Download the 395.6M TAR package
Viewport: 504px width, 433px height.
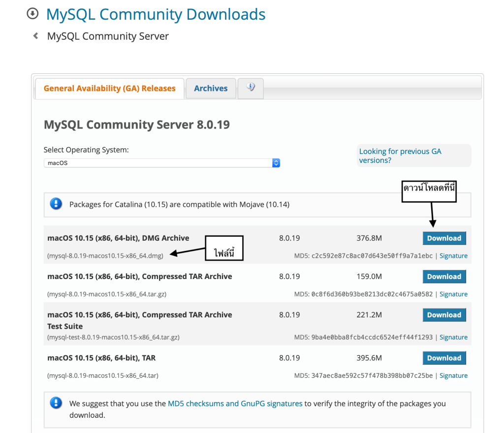[444, 358]
